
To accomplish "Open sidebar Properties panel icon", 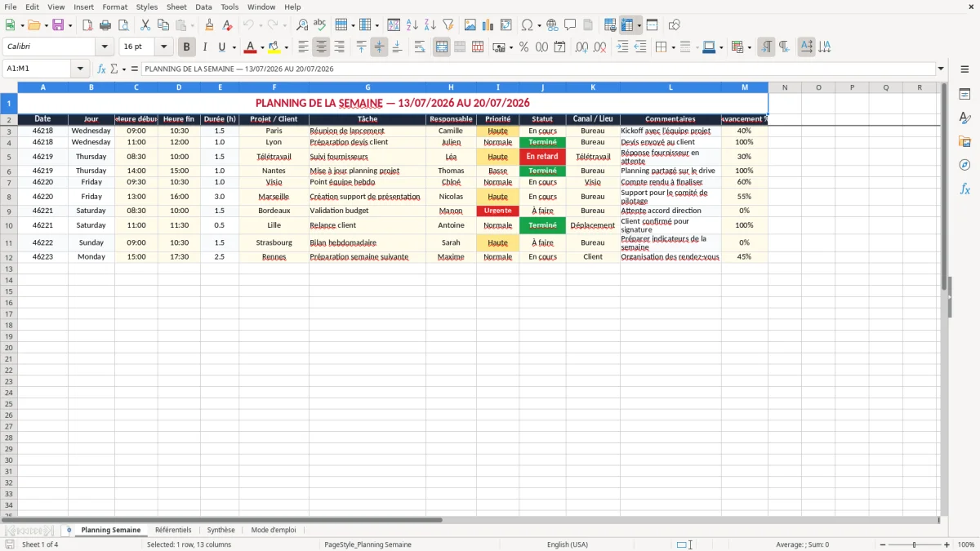I will pos(964,94).
